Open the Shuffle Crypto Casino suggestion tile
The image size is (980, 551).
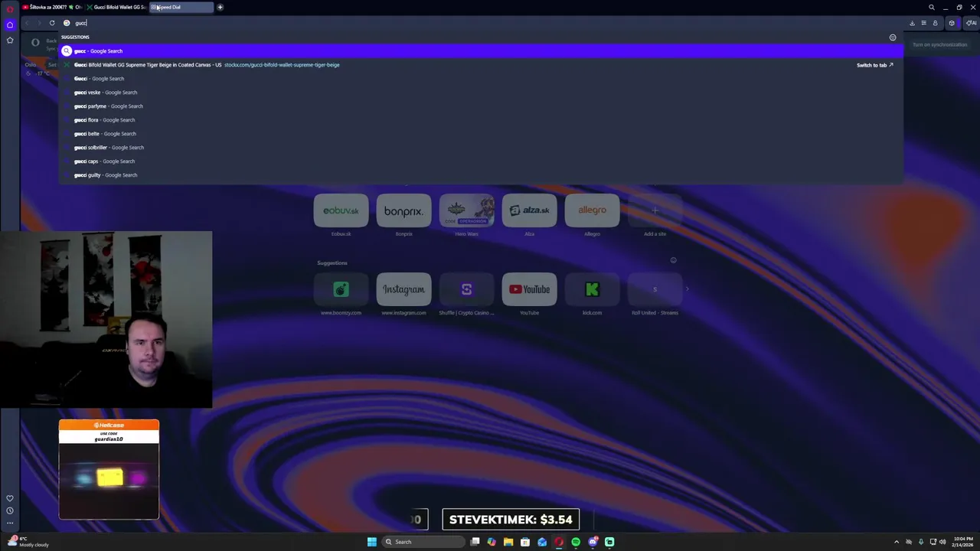466,289
